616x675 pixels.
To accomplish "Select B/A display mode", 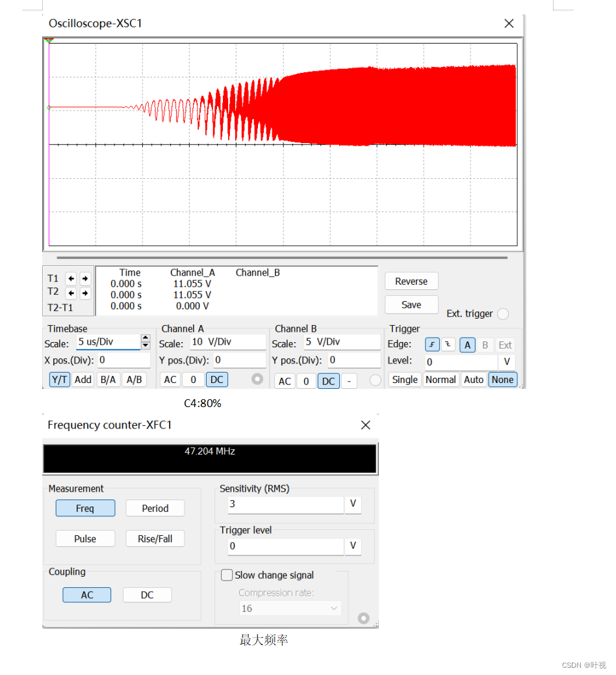I will coord(108,380).
